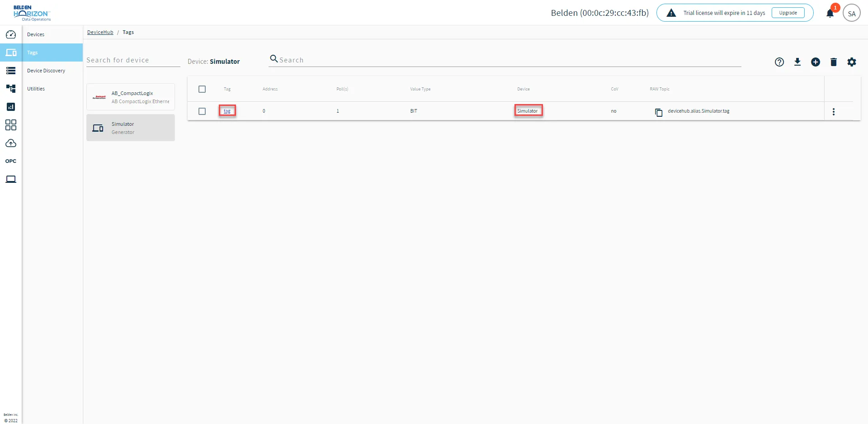Screen dimensions: 868x424
Task: Click the search magnifier icon
Action: point(274,59)
